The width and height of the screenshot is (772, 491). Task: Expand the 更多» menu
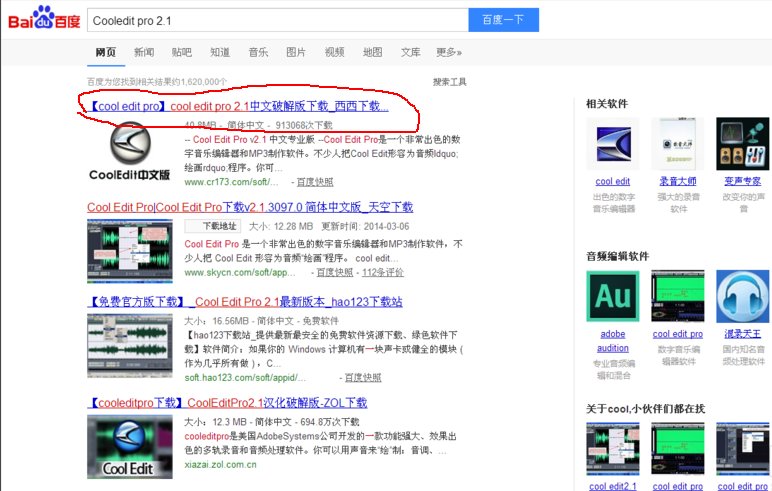coord(449,52)
